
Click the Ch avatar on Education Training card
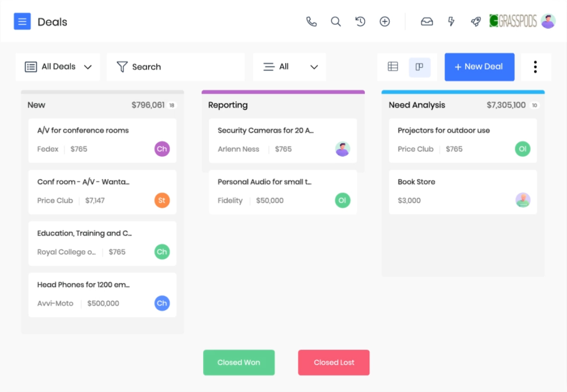(x=162, y=252)
